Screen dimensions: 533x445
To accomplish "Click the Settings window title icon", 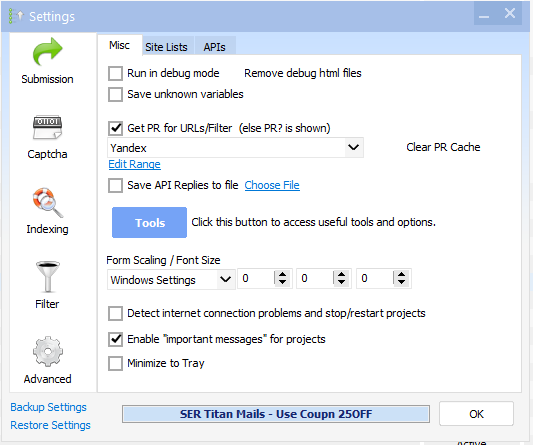I will pos(16,16).
